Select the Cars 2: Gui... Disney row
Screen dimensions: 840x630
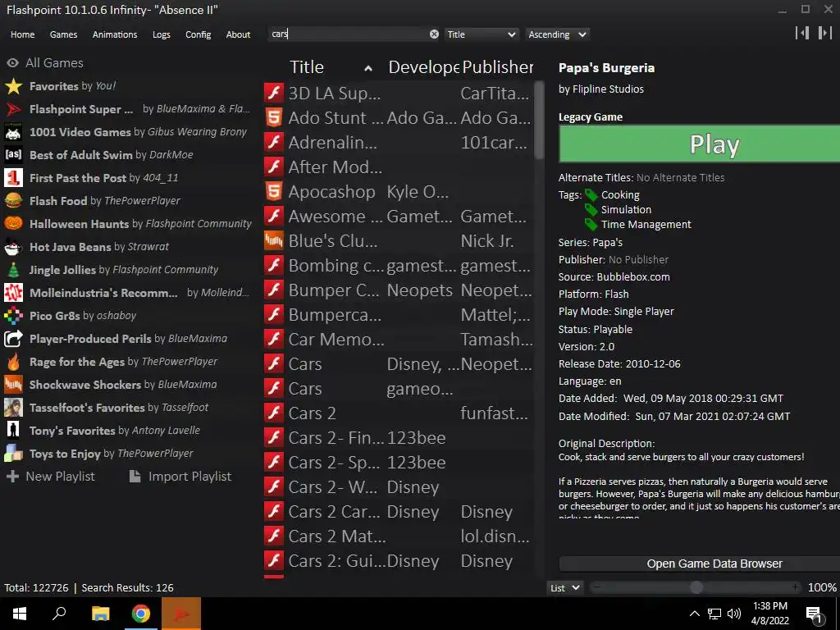pyautogui.click(x=399, y=561)
